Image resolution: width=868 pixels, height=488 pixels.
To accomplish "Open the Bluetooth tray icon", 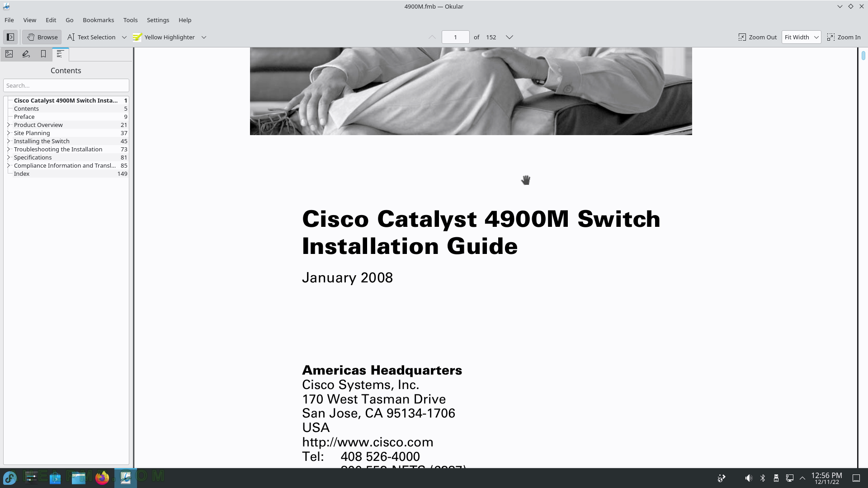I will pos(763,478).
